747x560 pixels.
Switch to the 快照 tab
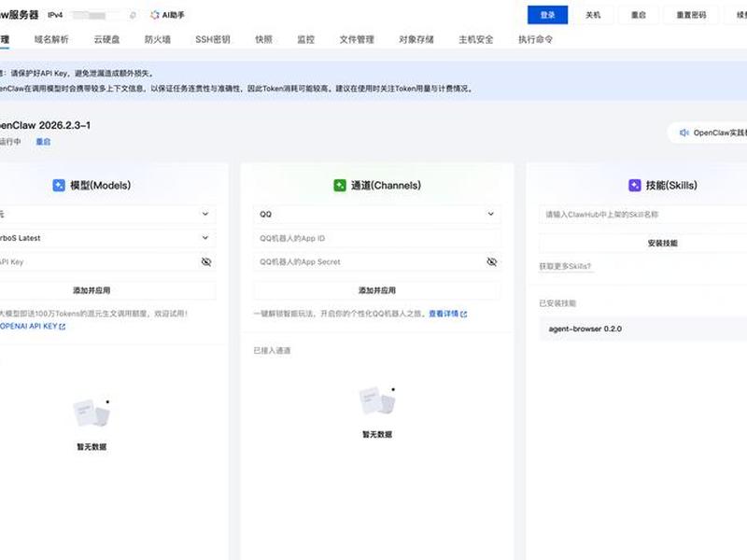click(264, 39)
